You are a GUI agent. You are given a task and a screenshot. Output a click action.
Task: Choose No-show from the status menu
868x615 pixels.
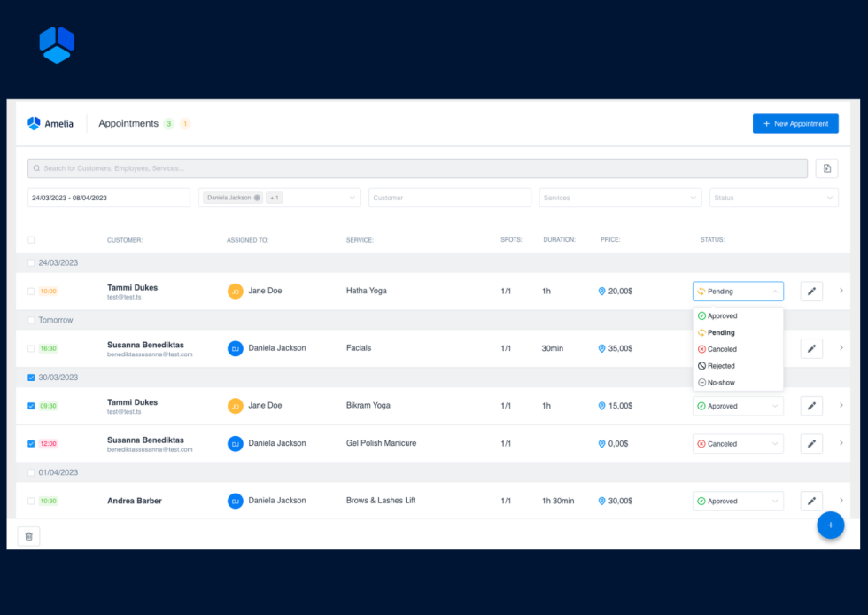point(721,383)
